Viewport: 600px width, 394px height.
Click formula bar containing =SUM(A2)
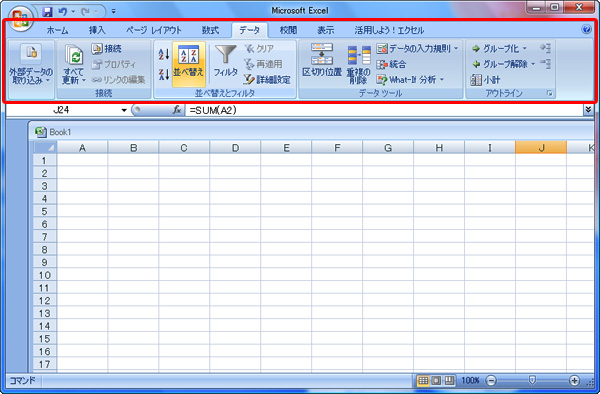[x=384, y=110]
